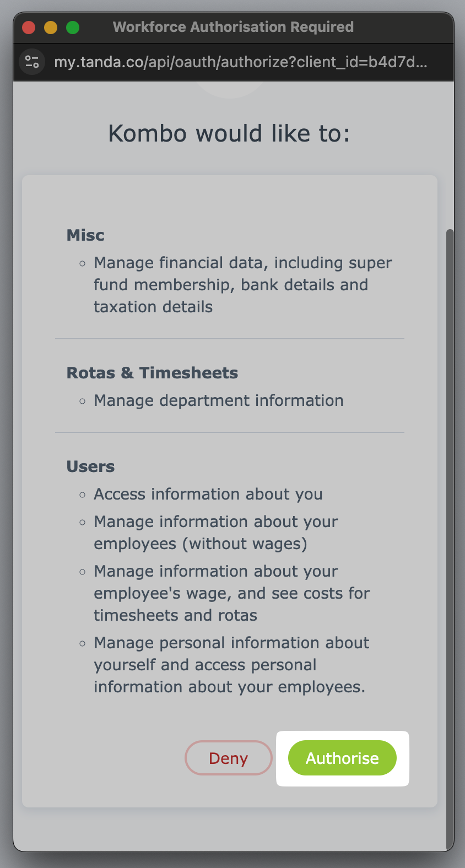
Task: Open site information icon in address bar
Action: (x=33, y=62)
